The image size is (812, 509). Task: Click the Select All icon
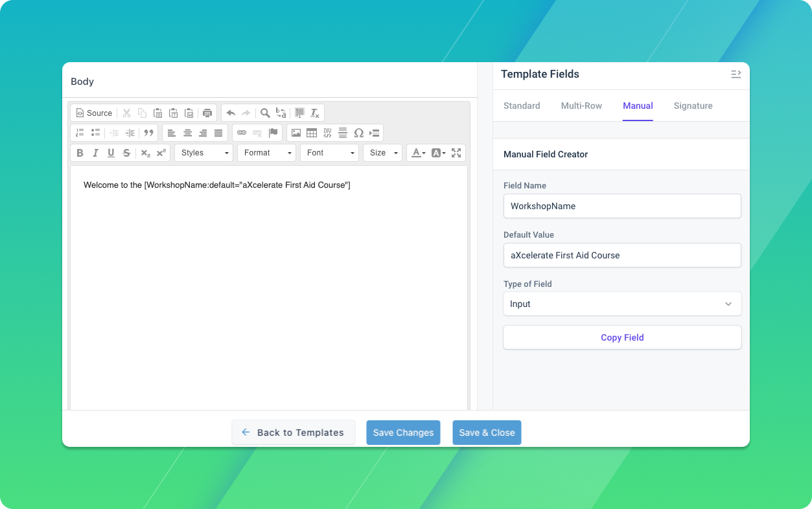299,113
